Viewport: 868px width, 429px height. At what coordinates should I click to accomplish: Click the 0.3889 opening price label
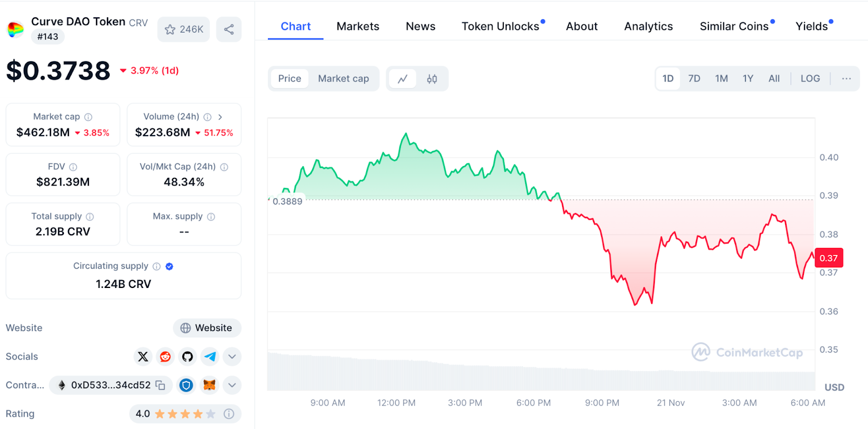coord(288,201)
